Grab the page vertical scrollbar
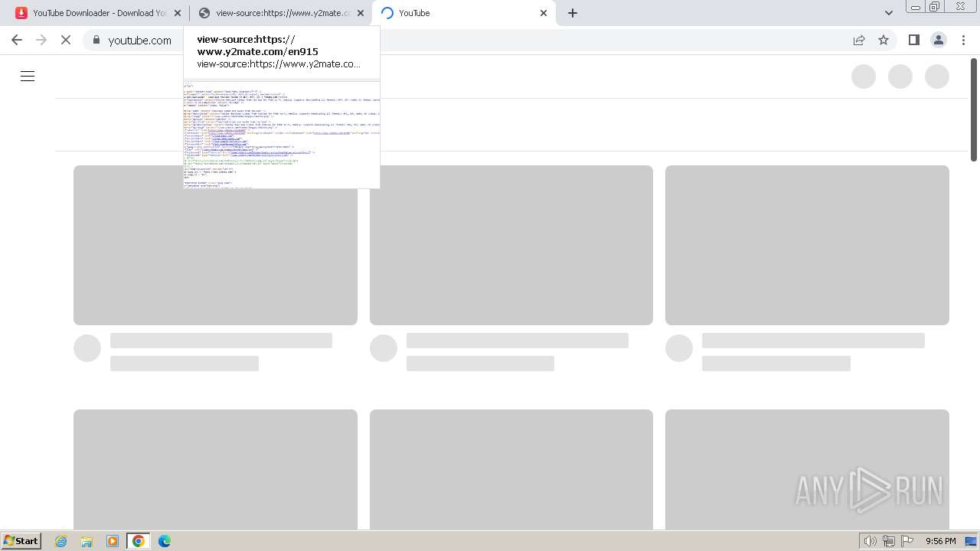980x551 pixels. pyautogui.click(x=974, y=109)
